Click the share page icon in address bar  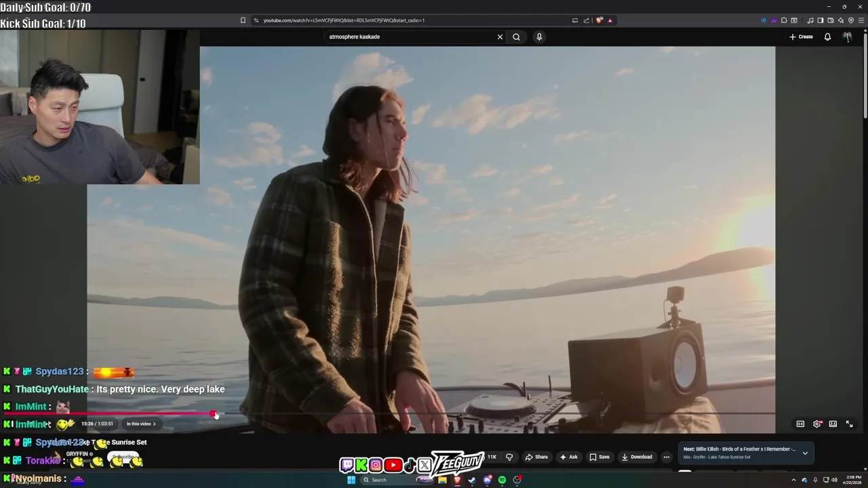click(587, 20)
